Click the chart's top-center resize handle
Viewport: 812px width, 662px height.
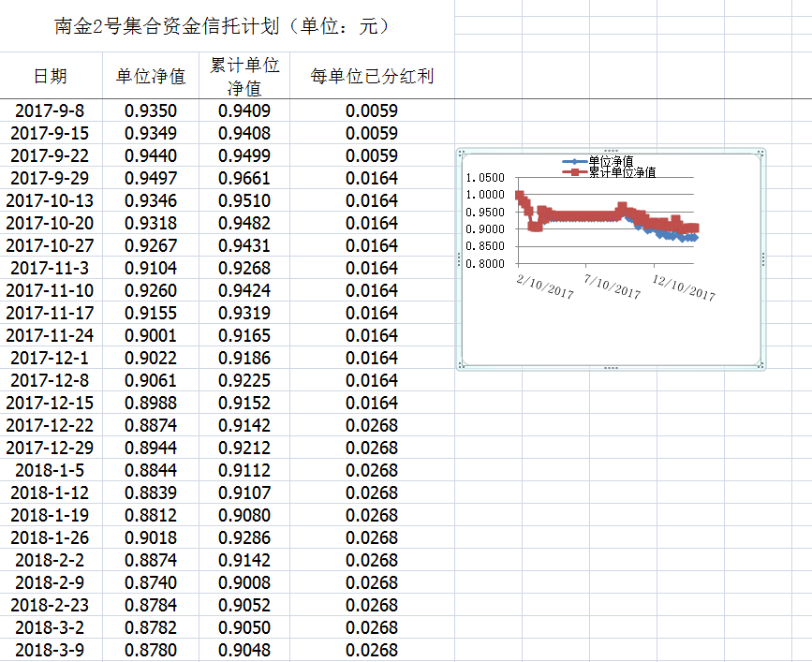(611, 151)
